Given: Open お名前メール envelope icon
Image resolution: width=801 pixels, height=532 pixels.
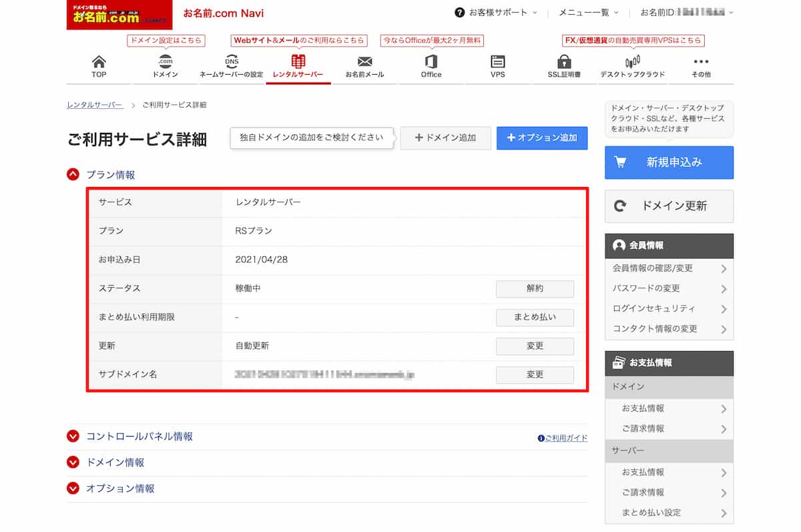Looking at the screenshot, I should click(x=364, y=62).
